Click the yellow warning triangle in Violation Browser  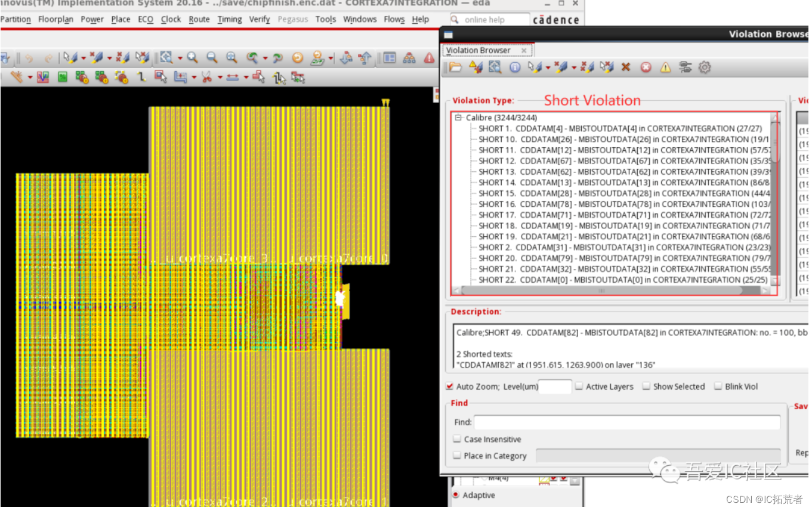pos(665,67)
